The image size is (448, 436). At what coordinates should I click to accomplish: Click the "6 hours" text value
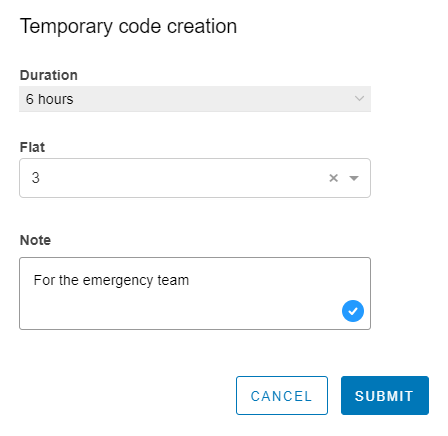tap(49, 99)
